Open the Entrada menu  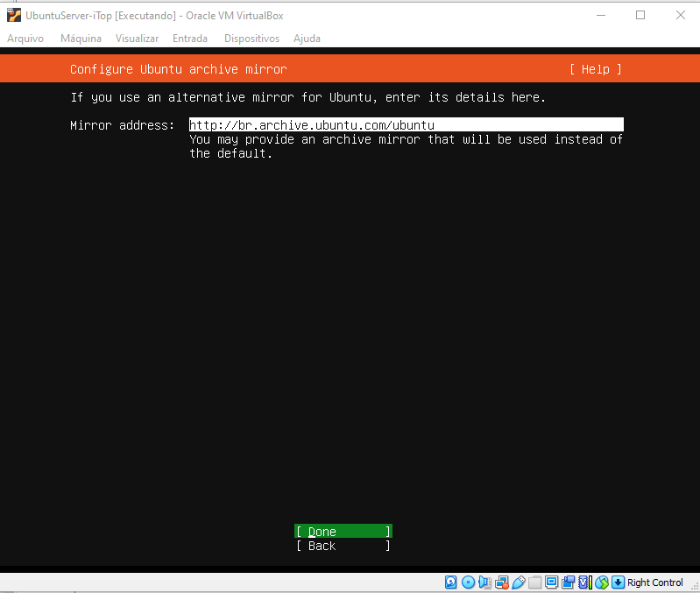tap(190, 39)
